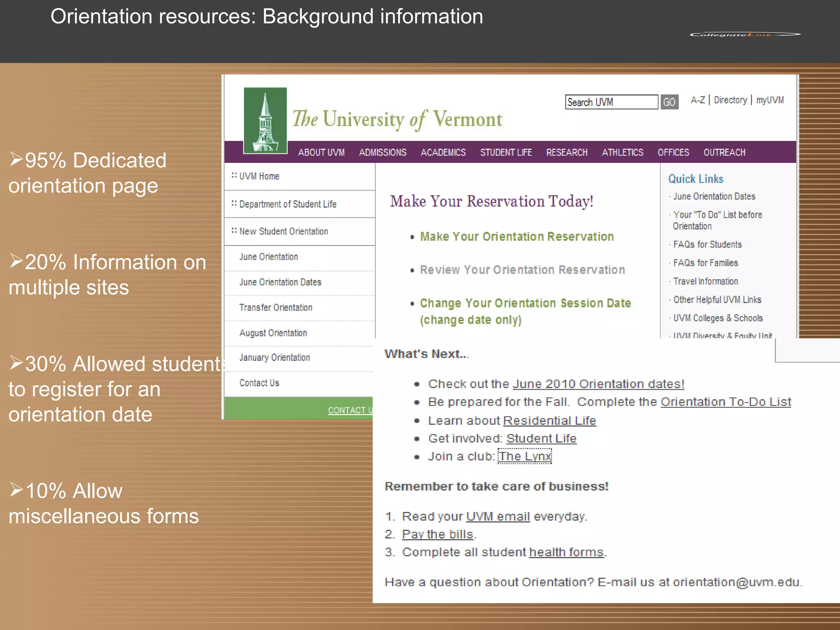This screenshot has height=630, width=840.
Task: Click Change Your Orientation Session Date link
Action: coord(525,303)
